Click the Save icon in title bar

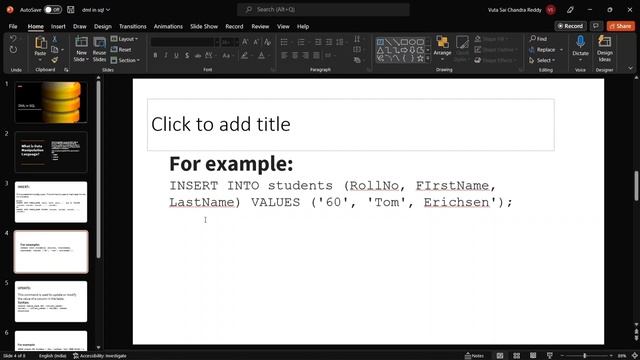(x=71, y=9)
